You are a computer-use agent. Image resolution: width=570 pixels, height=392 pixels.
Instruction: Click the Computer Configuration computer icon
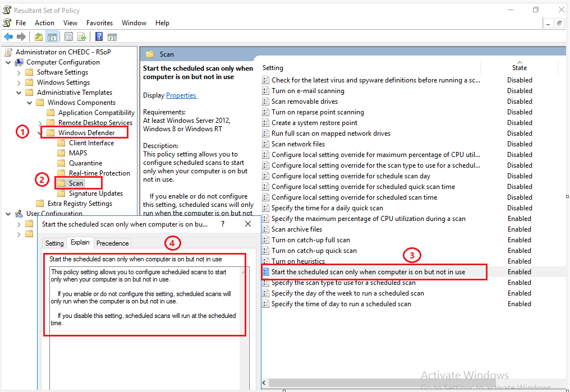(19, 62)
